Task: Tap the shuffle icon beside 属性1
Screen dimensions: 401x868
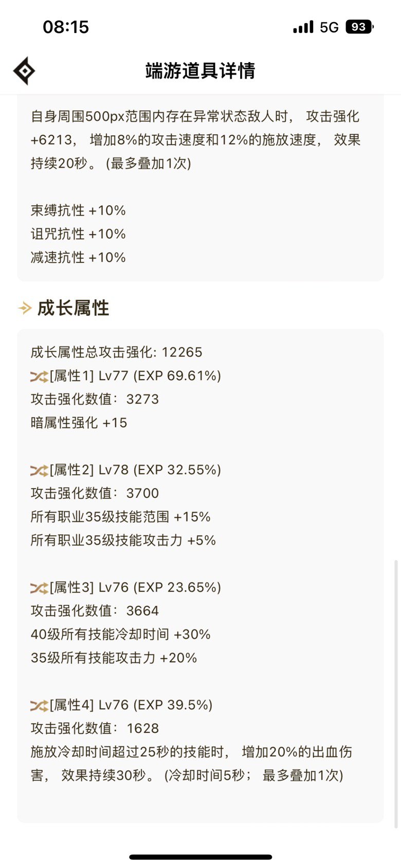Action: [39, 376]
